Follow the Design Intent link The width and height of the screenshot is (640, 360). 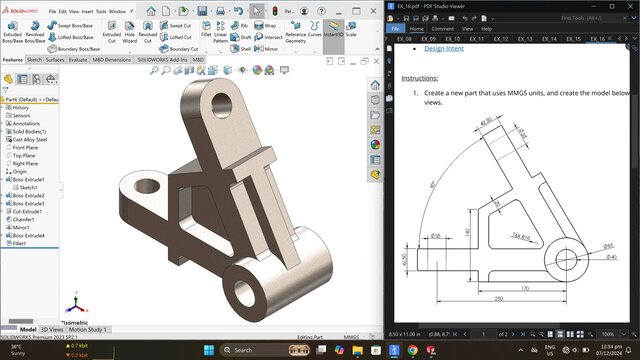(444, 49)
